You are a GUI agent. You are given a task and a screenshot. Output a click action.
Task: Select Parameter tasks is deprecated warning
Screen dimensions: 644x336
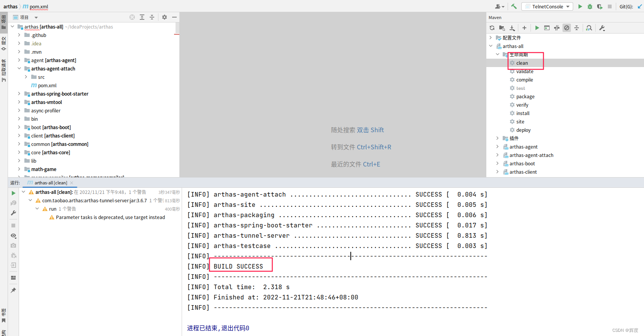click(110, 217)
